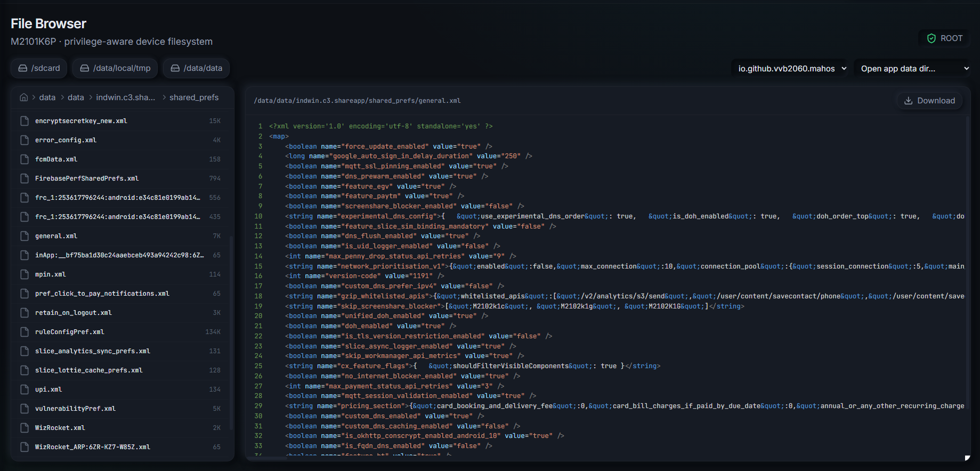Screen dimensions: 980x471
Task: Go to the second 'data' breadcrumb
Action: click(x=76, y=98)
